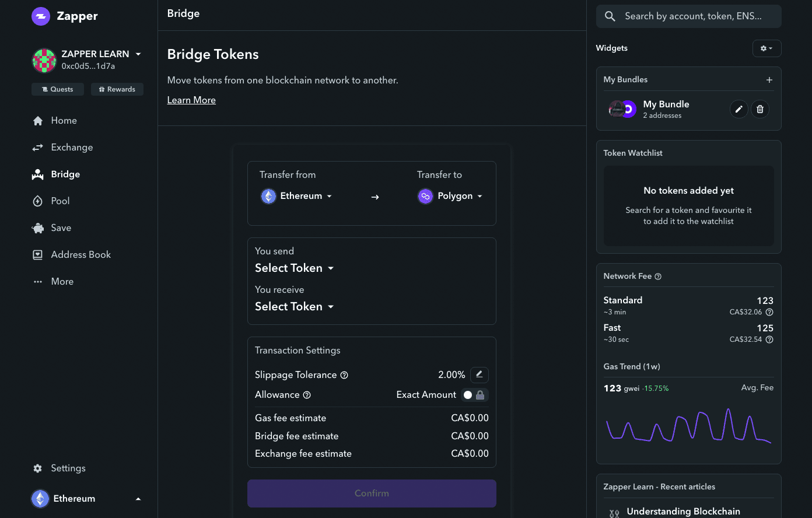This screenshot has width=812, height=518.
Task: Delete My Bundle with the trash icon
Action: [x=759, y=109]
